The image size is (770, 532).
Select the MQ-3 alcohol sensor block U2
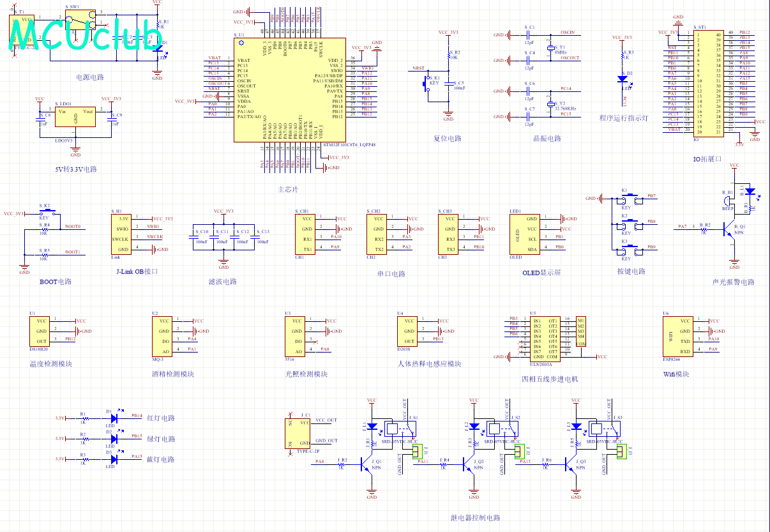(x=163, y=336)
